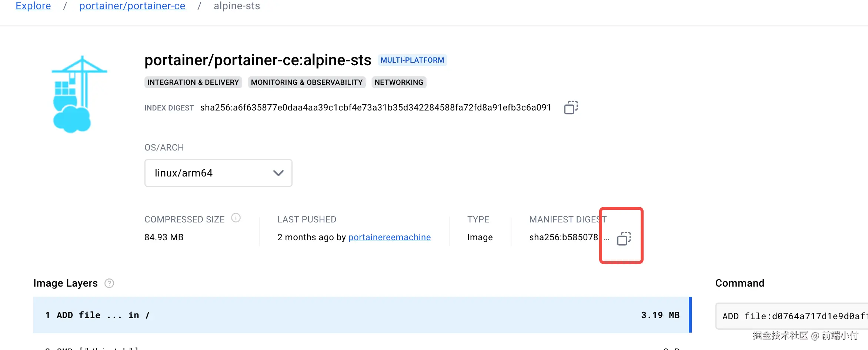Click the MULTI-PLATFORM badge

(x=412, y=60)
